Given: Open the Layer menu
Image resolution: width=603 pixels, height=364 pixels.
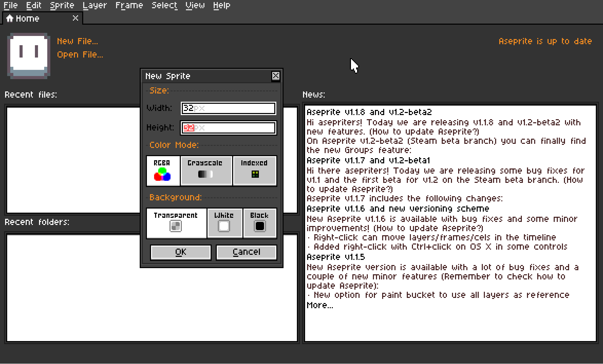Looking at the screenshot, I should (95, 5).
